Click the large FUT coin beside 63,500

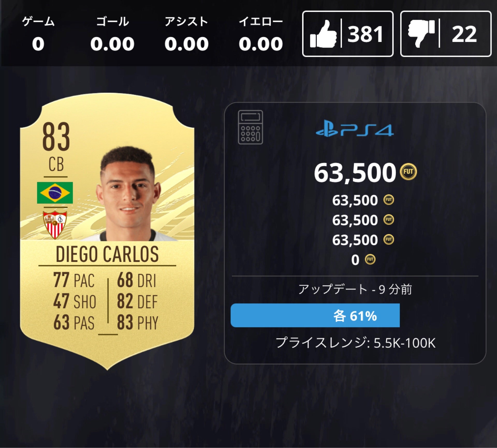click(408, 172)
